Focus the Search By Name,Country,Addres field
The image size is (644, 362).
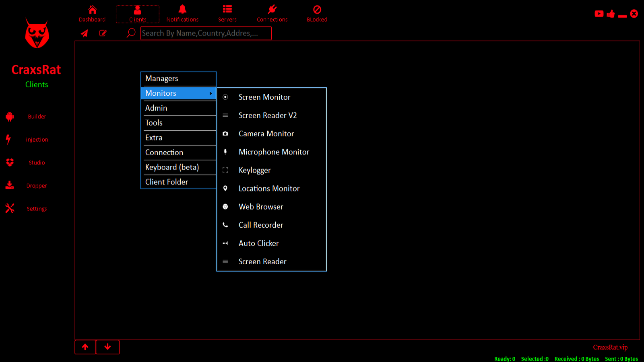point(206,33)
